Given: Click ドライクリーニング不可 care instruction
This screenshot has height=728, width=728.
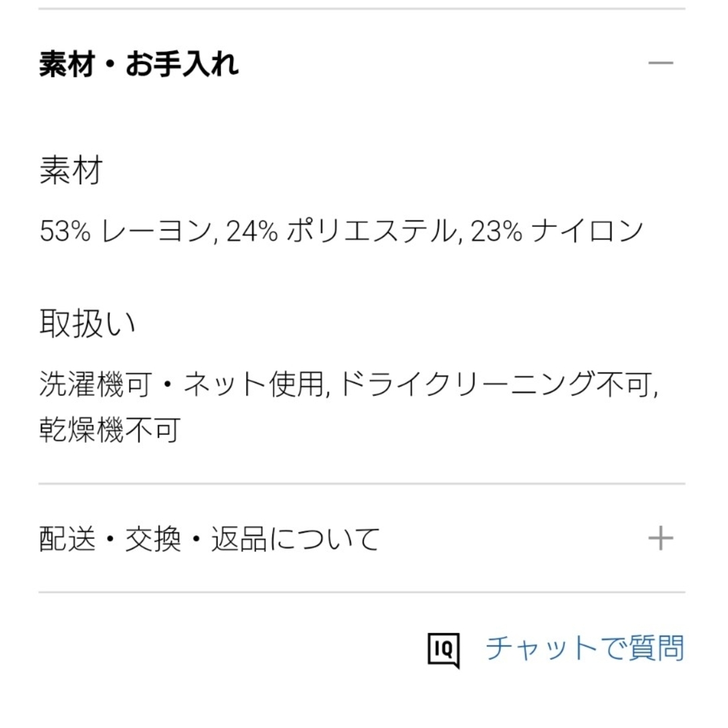Looking at the screenshot, I should click(x=495, y=384).
